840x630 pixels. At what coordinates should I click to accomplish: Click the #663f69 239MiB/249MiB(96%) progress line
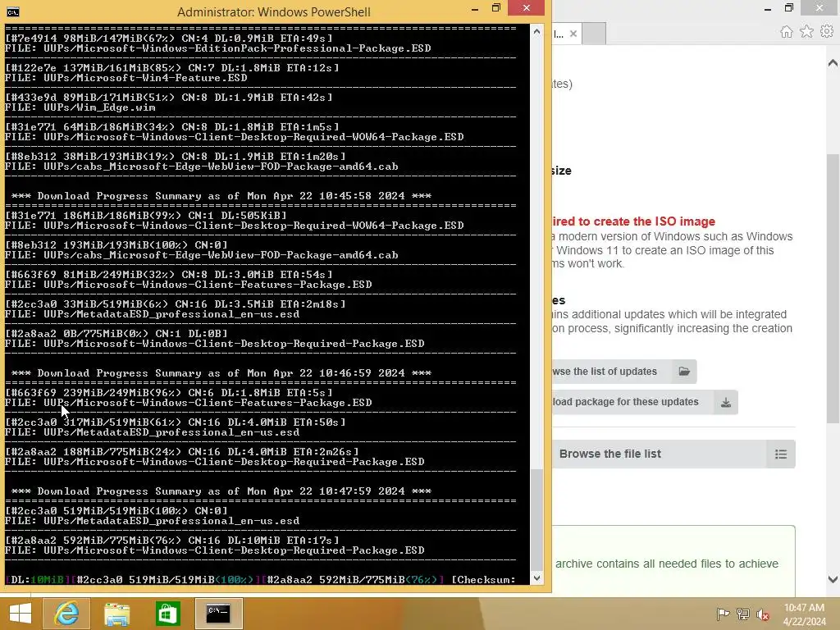169,392
